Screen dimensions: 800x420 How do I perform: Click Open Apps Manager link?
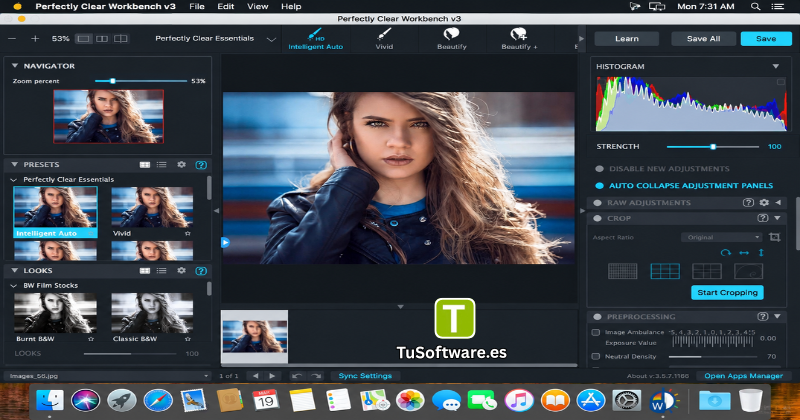[743, 376]
